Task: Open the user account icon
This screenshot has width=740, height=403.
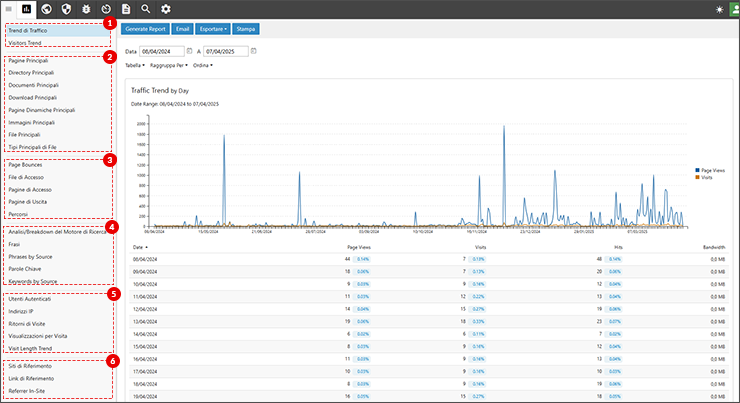Action: click(733, 9)
